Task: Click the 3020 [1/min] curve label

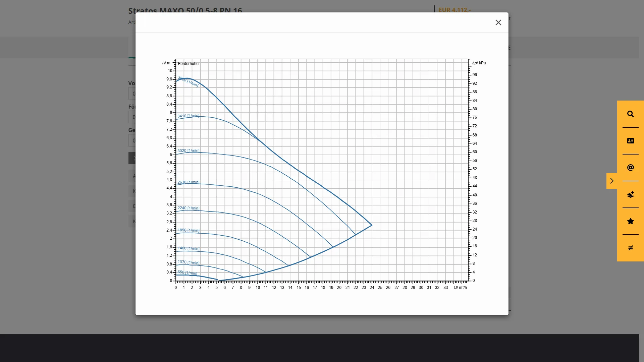Action: [x=188, y=151]
